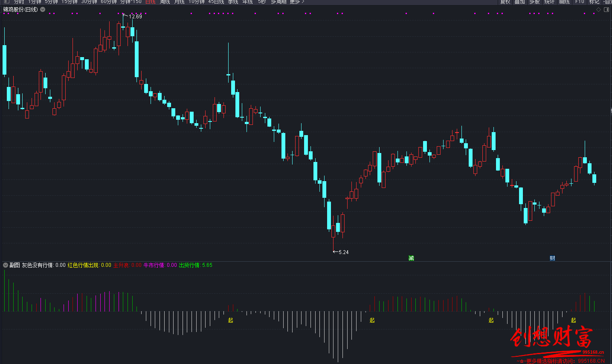Select the 5分钟 period tab

pyautogui.click(x=52, y=2)
